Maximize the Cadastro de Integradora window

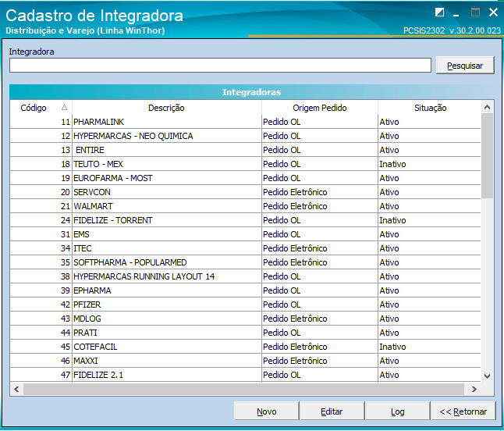coord(475,12)
